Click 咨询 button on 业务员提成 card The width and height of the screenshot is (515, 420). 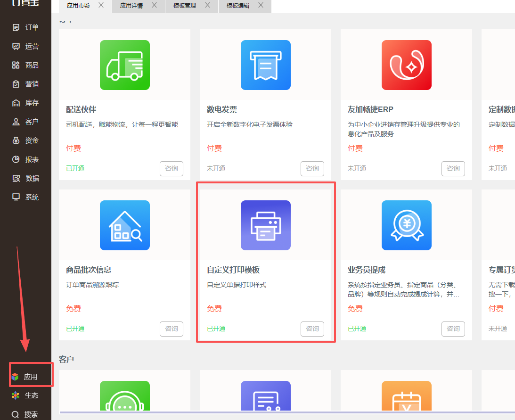tap(453, 329)
